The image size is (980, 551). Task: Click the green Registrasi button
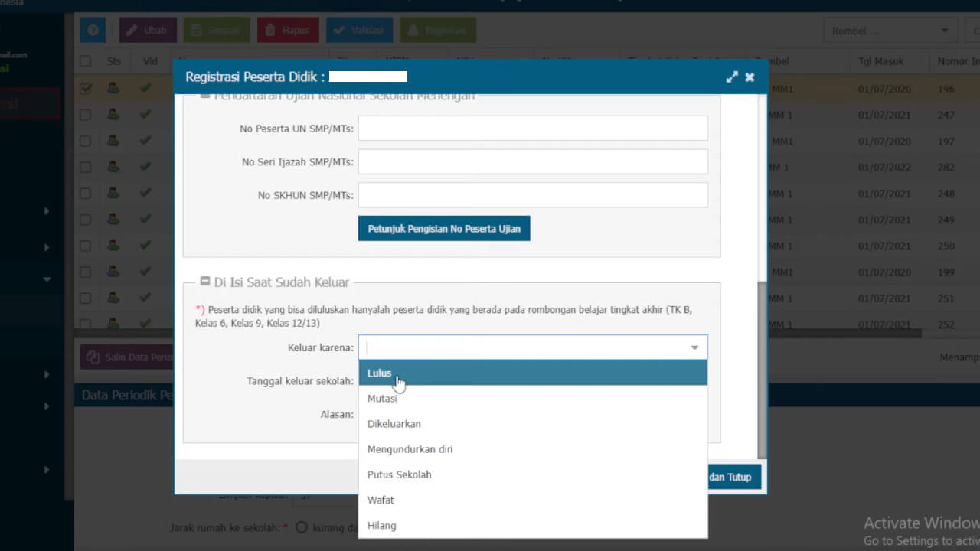click(x=438, y=30)
